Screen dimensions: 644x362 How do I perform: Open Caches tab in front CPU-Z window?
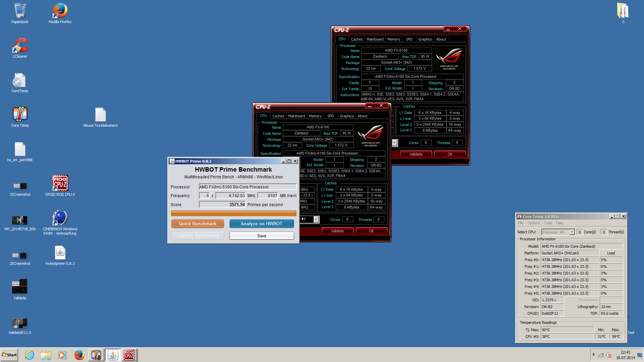(x=278, y=116)
